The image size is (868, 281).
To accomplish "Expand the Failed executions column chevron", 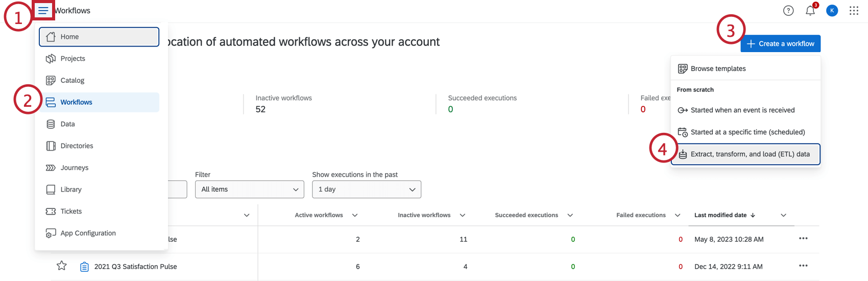I will pyautogui.click(x=678, y=215).
